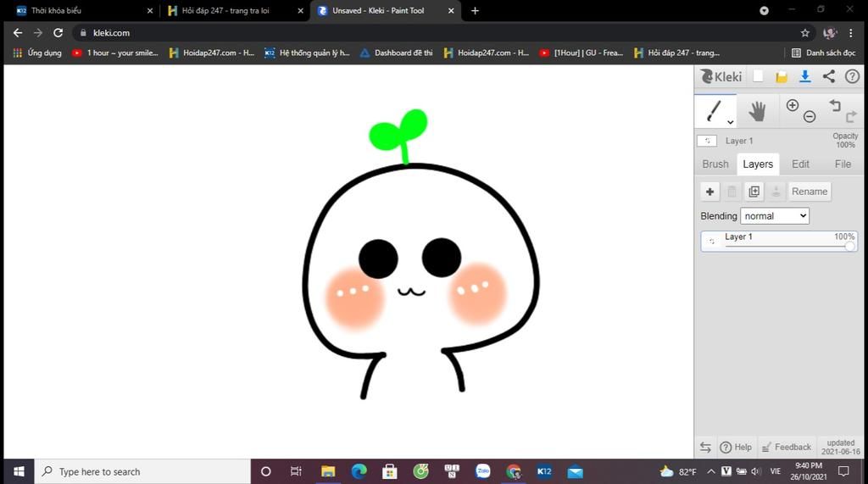This screenshot has height=484, width=868.
Task: Click the zoom out minus icon
Action: 810,117
